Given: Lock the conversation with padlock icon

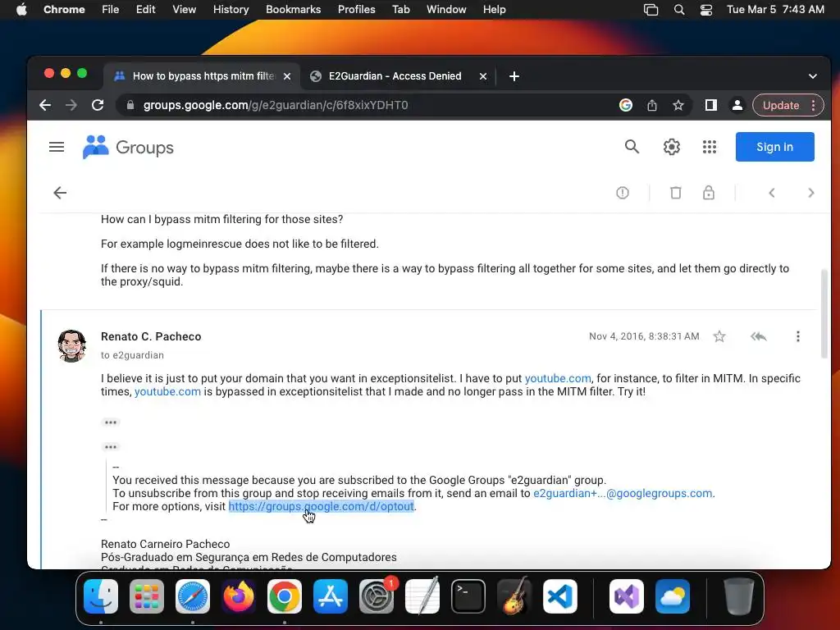Looking at the screenshot, I should coord(708,193).
